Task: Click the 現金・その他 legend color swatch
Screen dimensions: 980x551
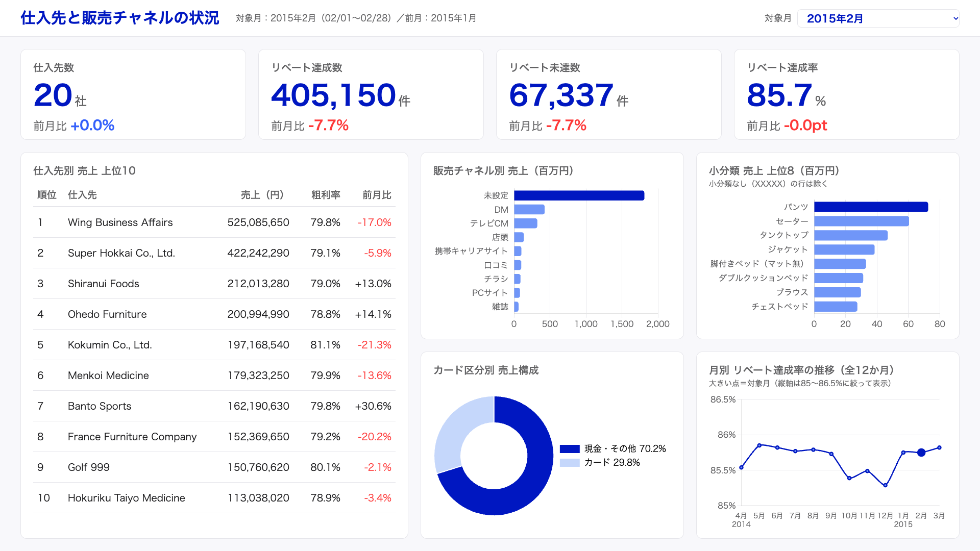Action: 570,449
